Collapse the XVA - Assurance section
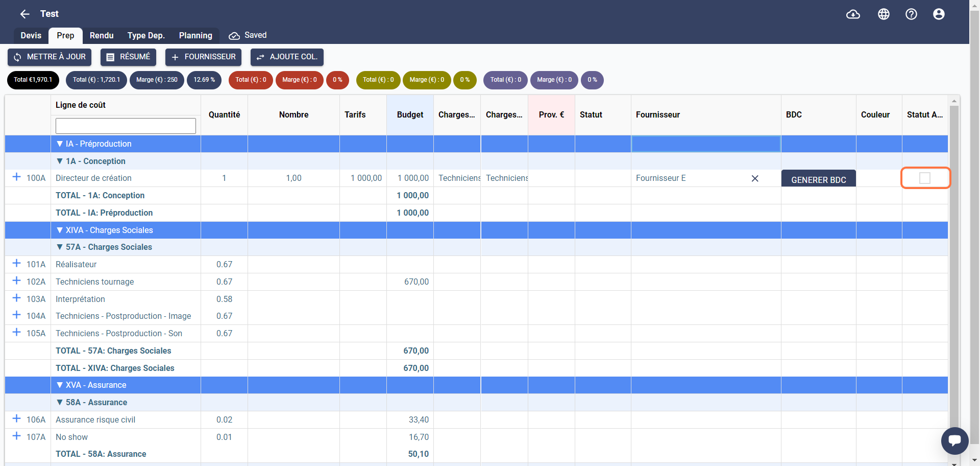 pos(60,385)
